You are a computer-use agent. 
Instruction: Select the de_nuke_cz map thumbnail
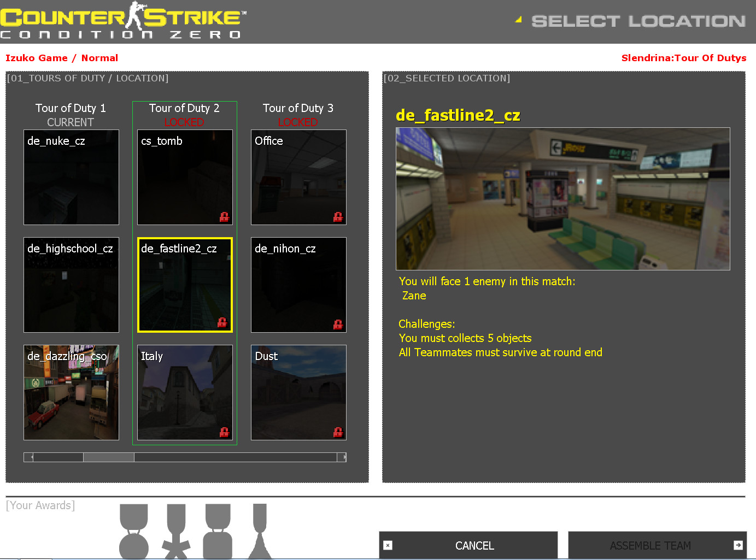click(x=71, y=177)
